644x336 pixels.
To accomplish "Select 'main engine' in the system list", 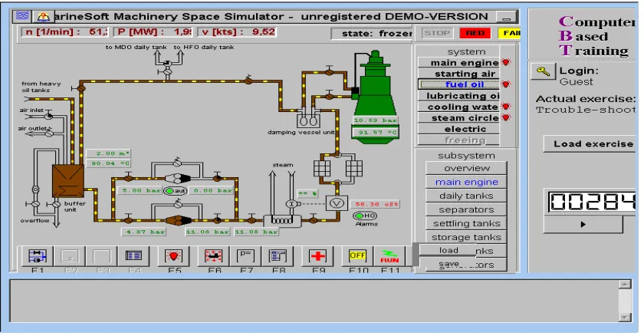I will 458,62.
